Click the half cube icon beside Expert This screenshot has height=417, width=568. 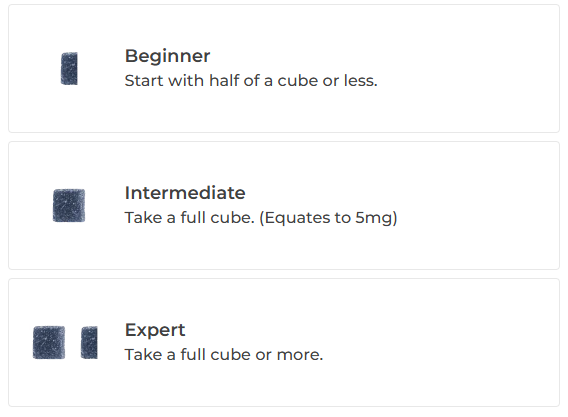point(89,342)
